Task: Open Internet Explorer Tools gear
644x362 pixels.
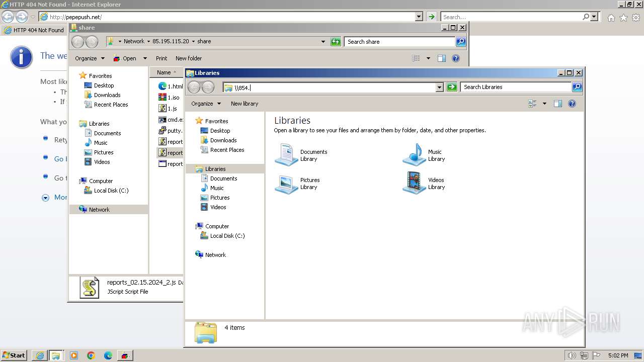Action: point(636,17)
